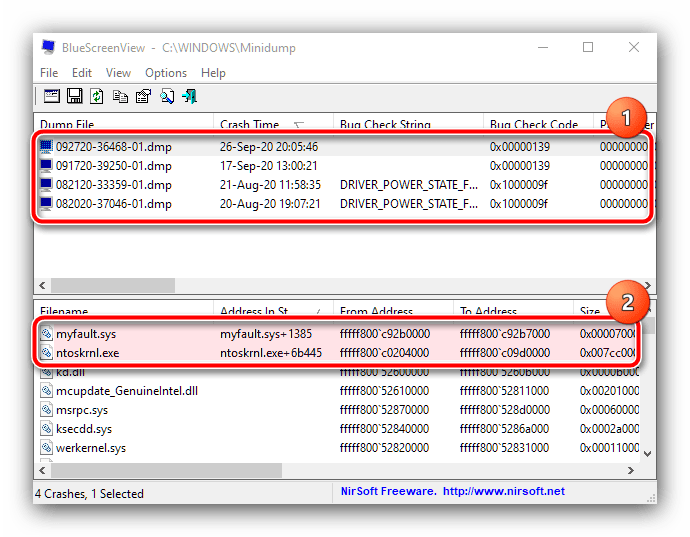This screenshot has height=537, width=690.
Task: Select the ntoskrnl.exe driver row
Action: tap(339, 353)
